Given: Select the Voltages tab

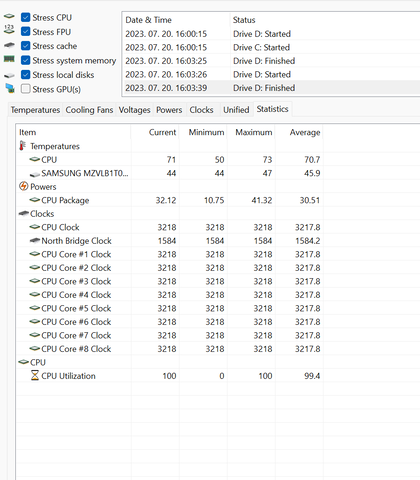Looking at the screenshot, I should click(x=134, y=110).
